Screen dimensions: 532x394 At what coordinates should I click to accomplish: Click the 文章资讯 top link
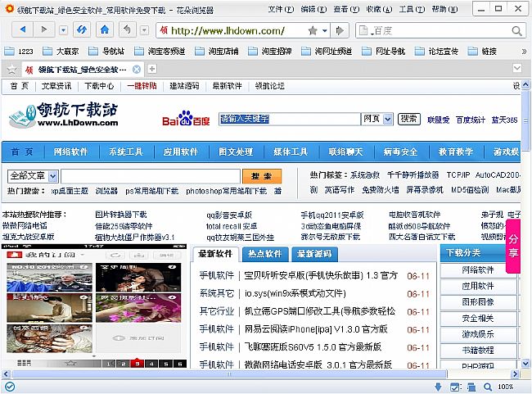(x=56, y=86)
